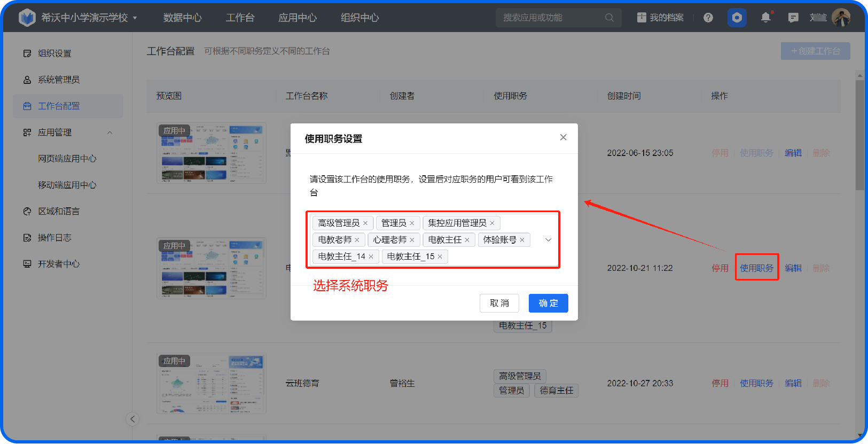This screenshot has width=868, height=444.
Task: Remove the 集控应用管理员 tag
Action: pyautogui.click(x=492, y=223)
